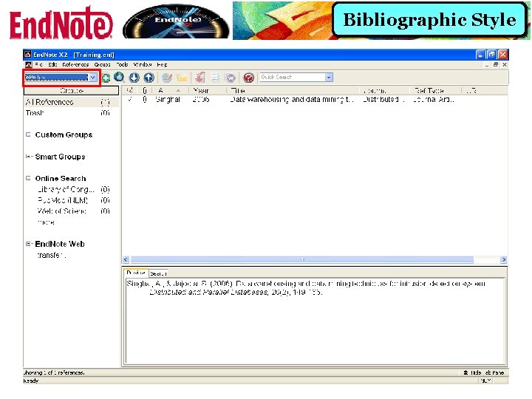Click the Export up-arrow toolbar icon
This screenshot has height=399, width=532.
(149, 78)
